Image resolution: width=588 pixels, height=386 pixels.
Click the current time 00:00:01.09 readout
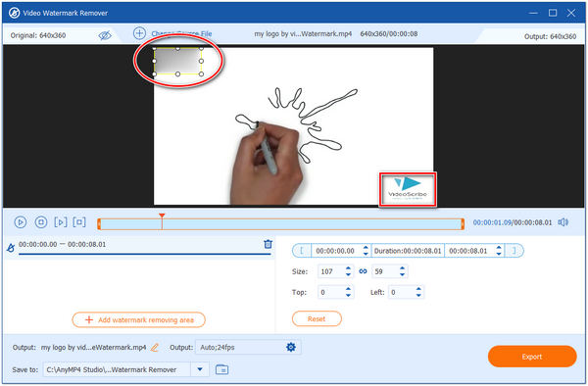coord(492,222)
